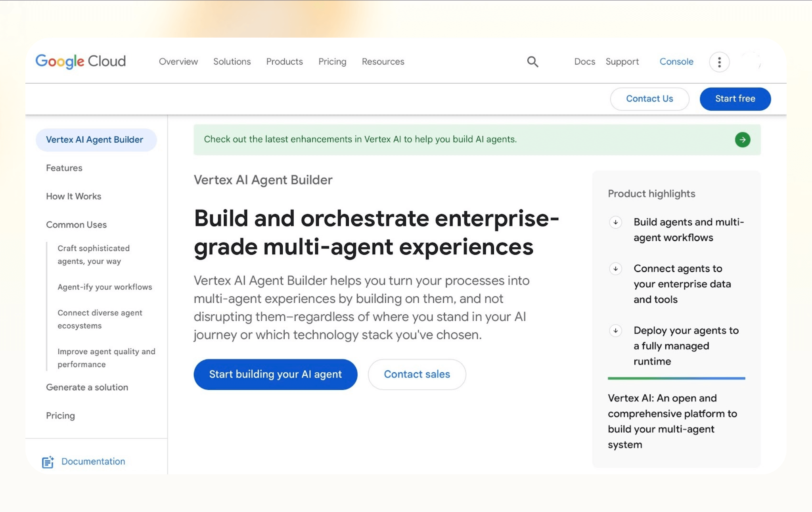812x512 pixels.
Task: Jump to 'Agent-ify your workflows' section
Action: 105,287
